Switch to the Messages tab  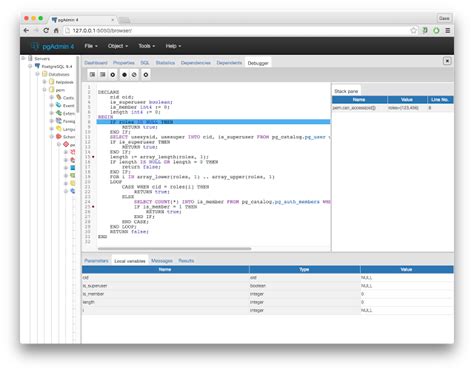162,261
